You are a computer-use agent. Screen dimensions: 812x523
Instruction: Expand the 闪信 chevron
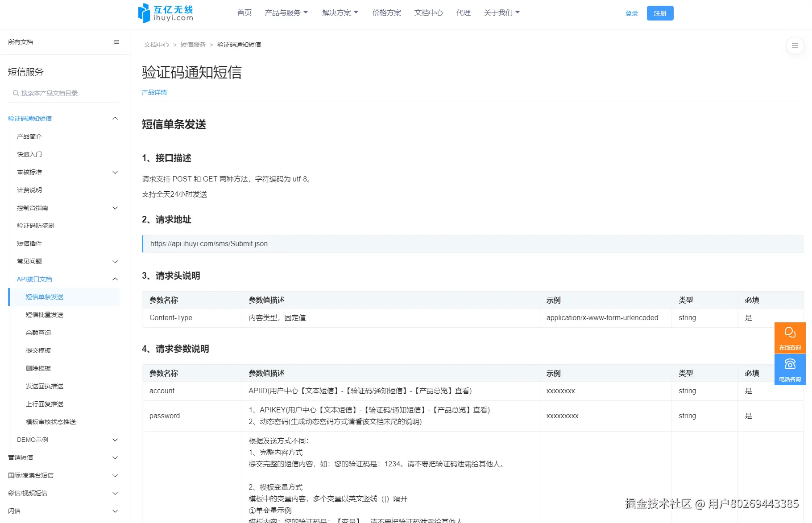[115, 511]
